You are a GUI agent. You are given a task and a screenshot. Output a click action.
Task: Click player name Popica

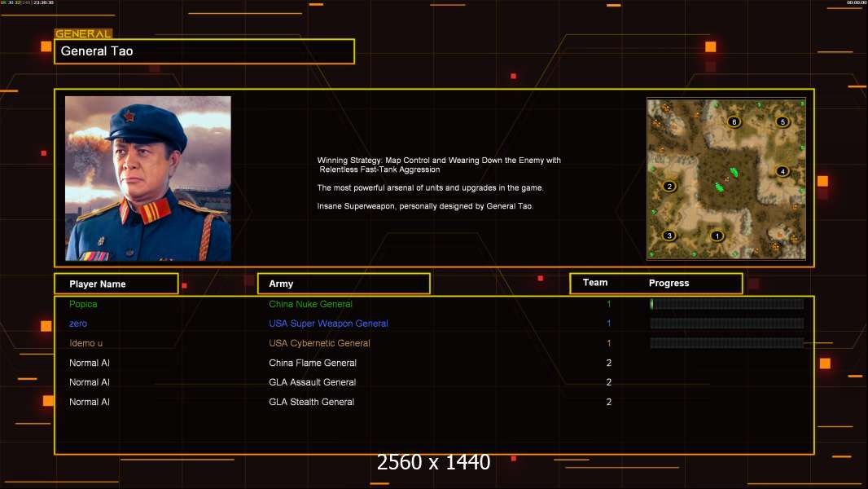(83, 304)
